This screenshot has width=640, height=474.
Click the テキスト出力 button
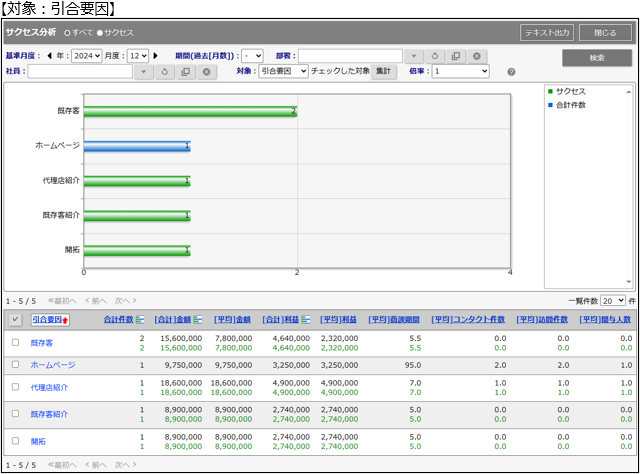pos(547,33)
